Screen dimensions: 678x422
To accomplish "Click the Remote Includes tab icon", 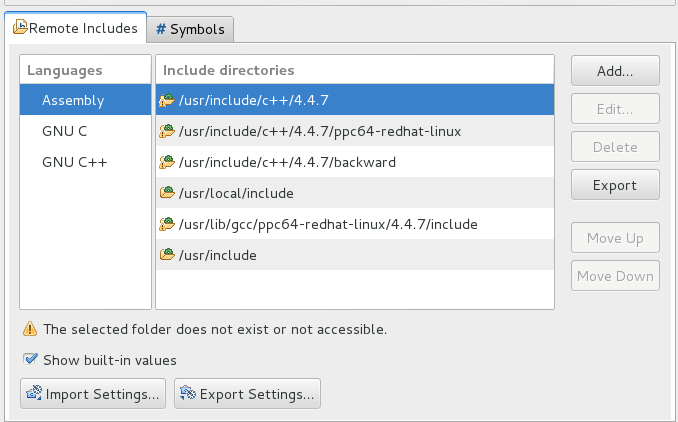I will (20, 29).
